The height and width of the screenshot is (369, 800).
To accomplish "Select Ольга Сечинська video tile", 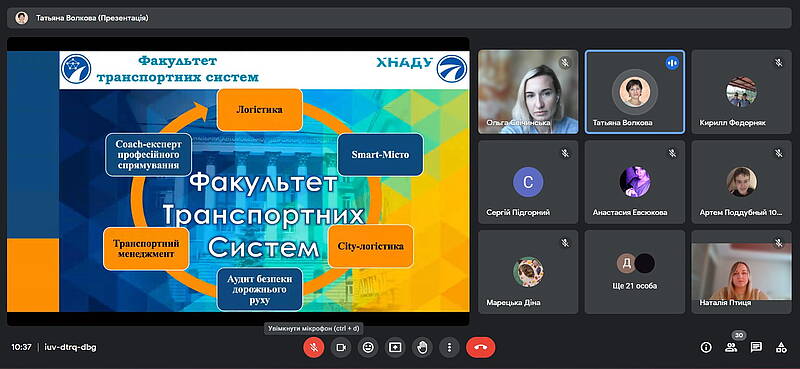I will tap(528, 92).
